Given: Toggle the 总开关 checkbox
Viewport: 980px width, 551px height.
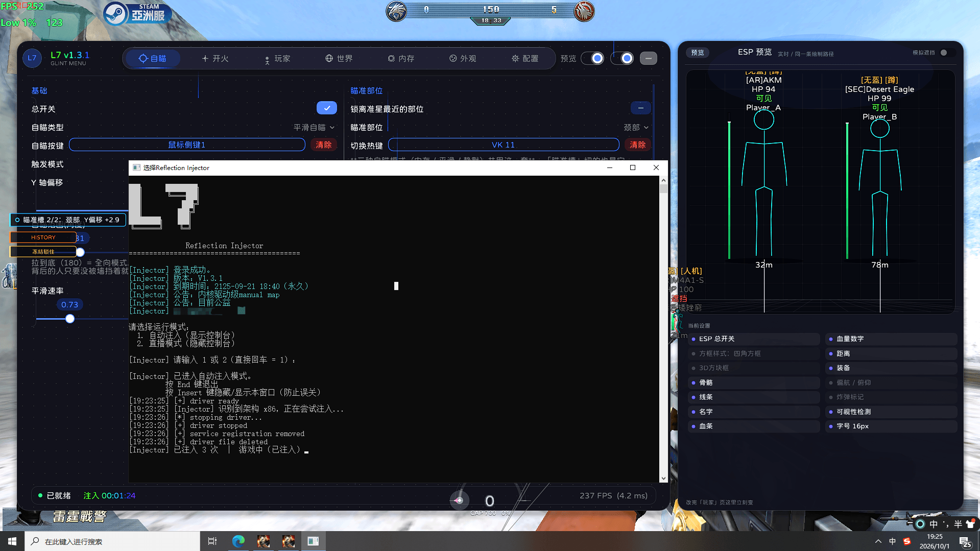Looking at the screenshot, I should tap(327, 108).
